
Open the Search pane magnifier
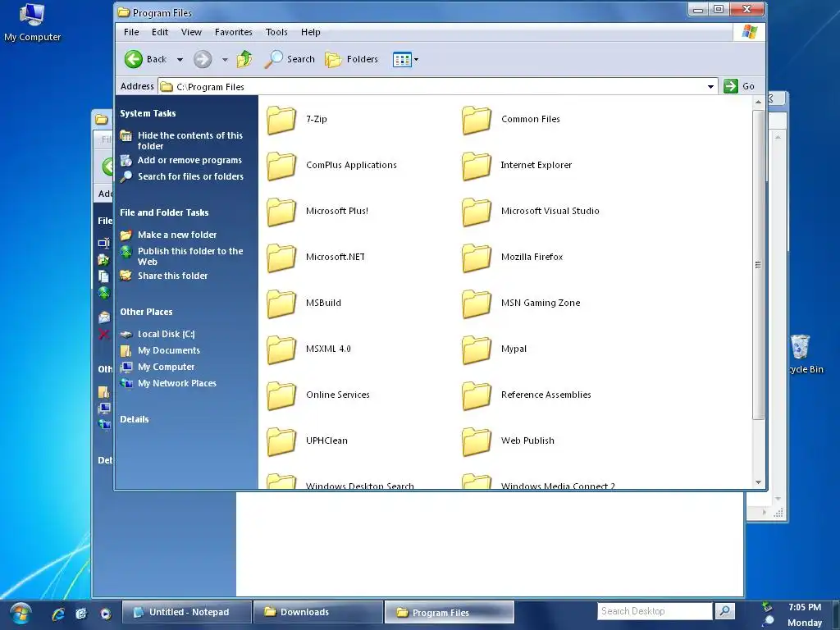[274, 59]
